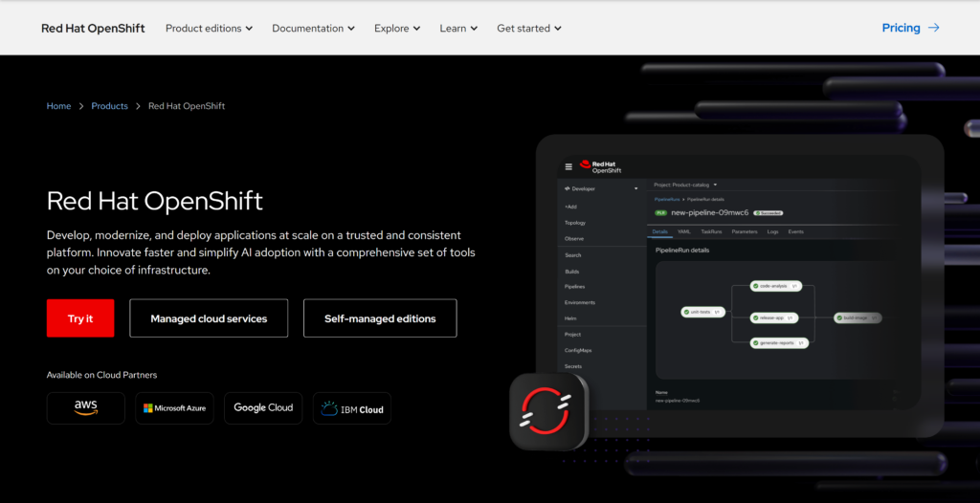Click the Succeeded status badge
980x503 pixels.
(768, 213)
